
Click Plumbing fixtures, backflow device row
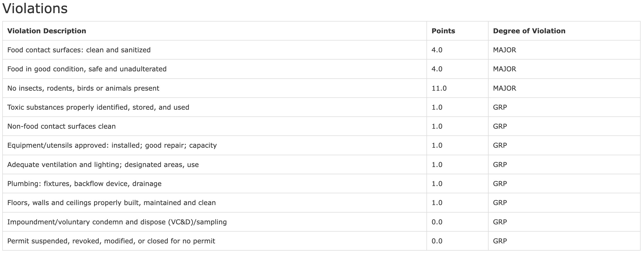[x=84, y=184]
